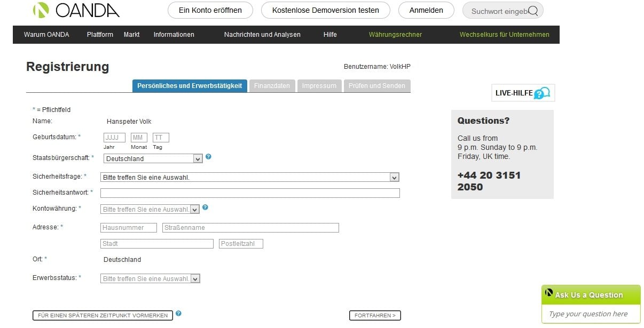Open the Erwerbsstatus dropdown
644x328 pixels.
[150, 278]
